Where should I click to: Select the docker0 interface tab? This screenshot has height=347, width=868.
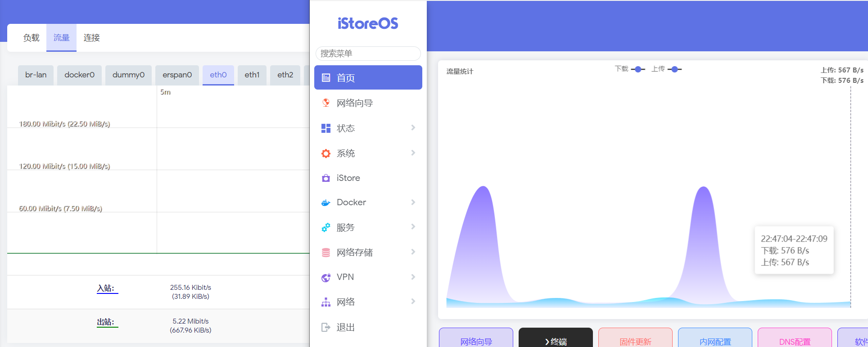(x=79, y=75)
